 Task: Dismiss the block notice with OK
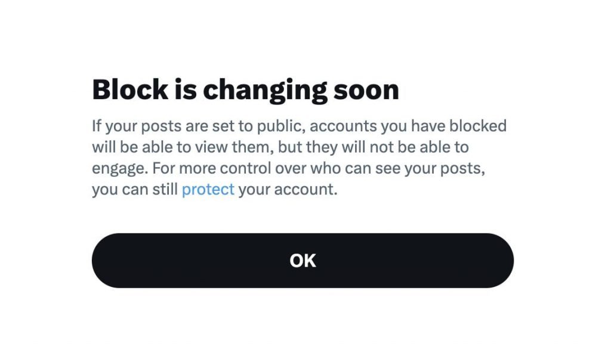point(303,261)
